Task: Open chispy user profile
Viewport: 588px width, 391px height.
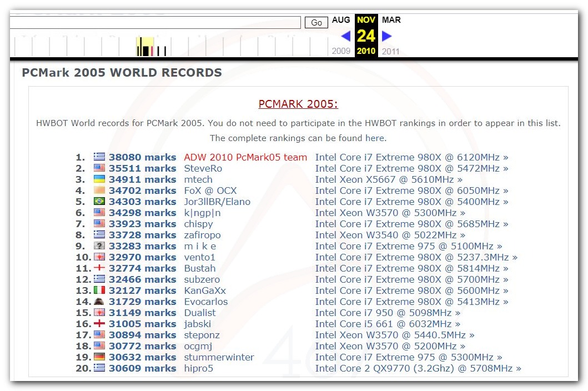Action: coord(198,224)
